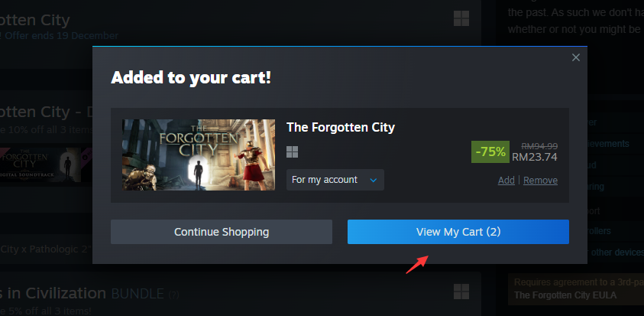The image size is (644, 316).
Task: Click The Forgotten City cover thumbnail
Action: (199, 155)
